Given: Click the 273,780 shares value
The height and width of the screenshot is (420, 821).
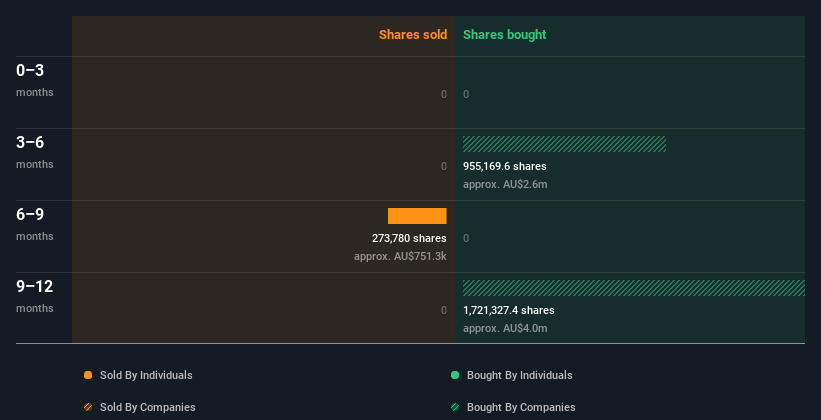Looking at the screenshot, I should 409,238.
